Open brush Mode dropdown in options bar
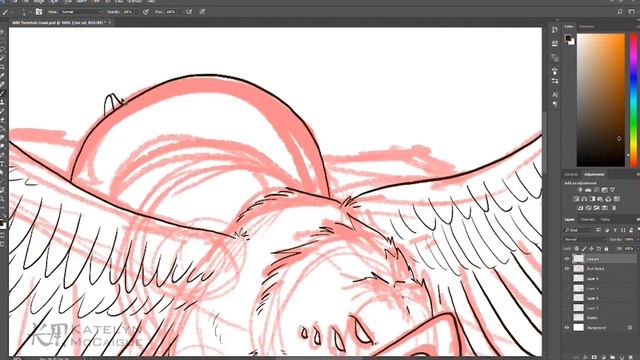This screenshot has height=360, width=640. pos(81,12)
